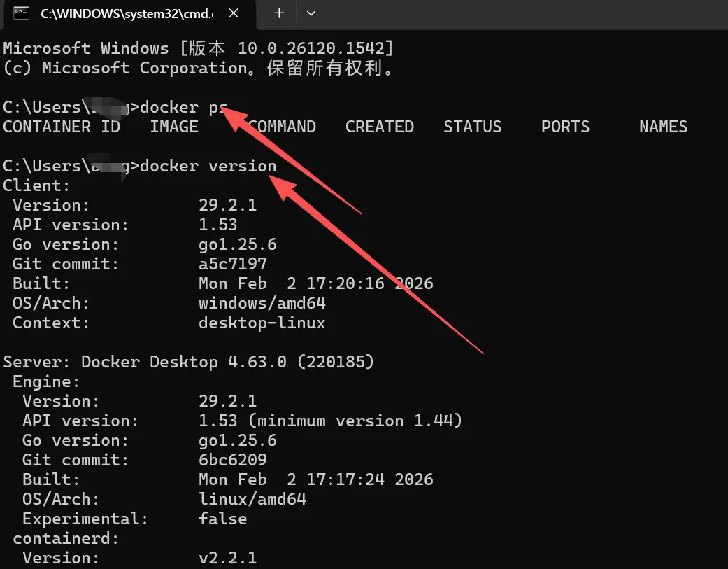
Task: Click the STATUS column header
Action: (x=472, y=127)
